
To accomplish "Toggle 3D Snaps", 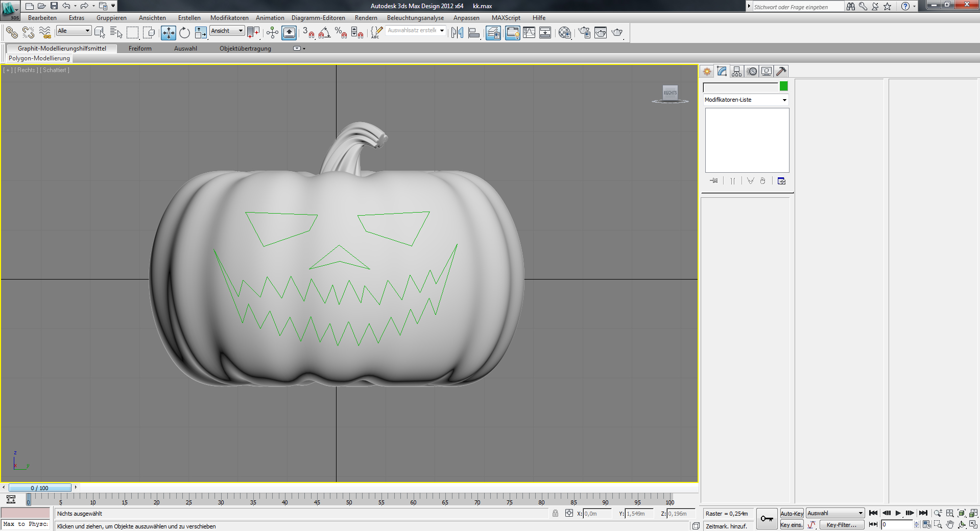I will [308, 33].
